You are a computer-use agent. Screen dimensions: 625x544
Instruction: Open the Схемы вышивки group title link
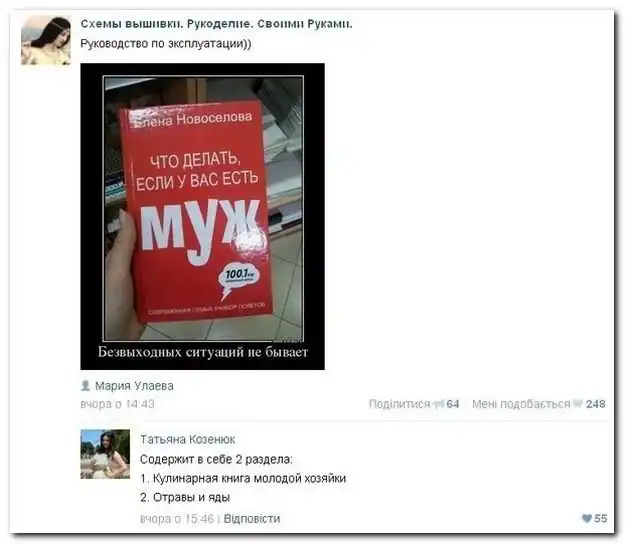pyautogui.click(x=216, y=24)
